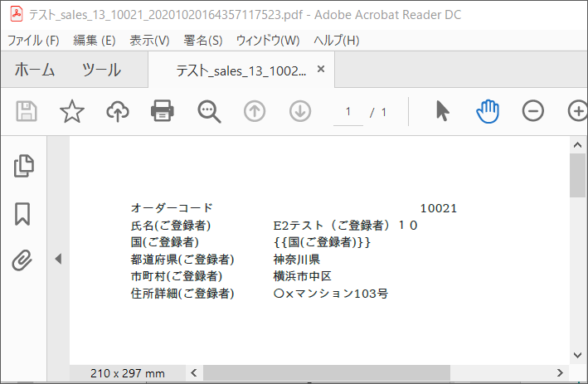Switch to the ホーム tab
Image resolution: width=588 pixels, height=384 pixels.
coord(35,70)
